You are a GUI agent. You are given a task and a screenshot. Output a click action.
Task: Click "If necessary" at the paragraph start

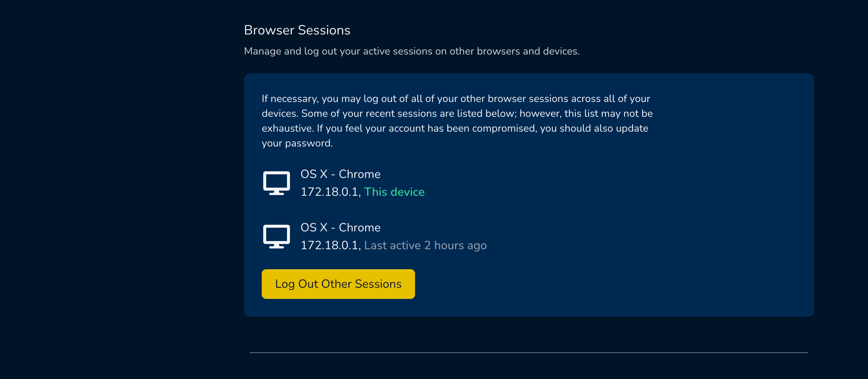290,99
